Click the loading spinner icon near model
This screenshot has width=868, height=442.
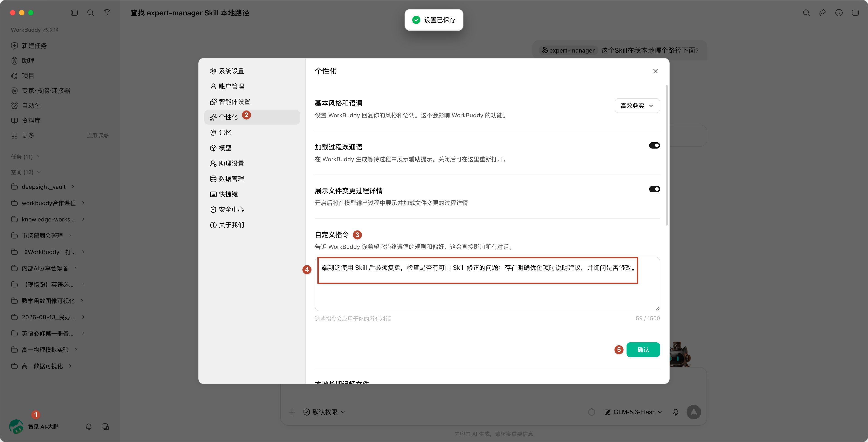(592, 412)
